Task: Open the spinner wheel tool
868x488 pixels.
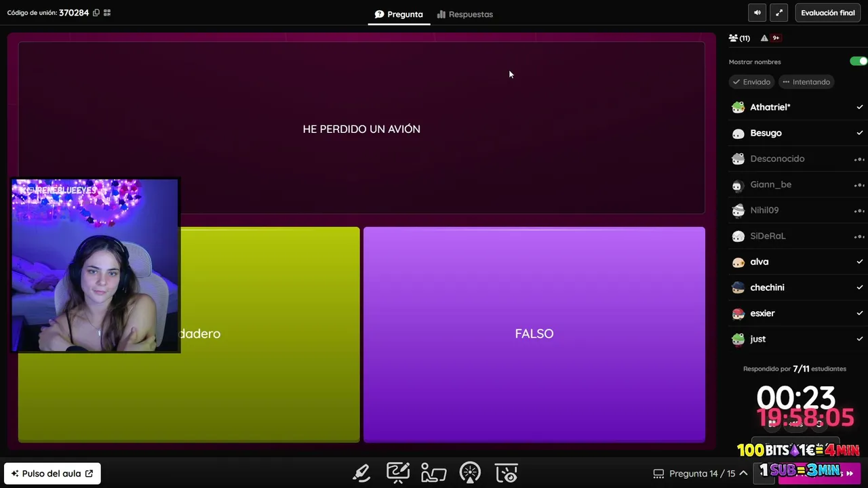Action: point(470,472)
